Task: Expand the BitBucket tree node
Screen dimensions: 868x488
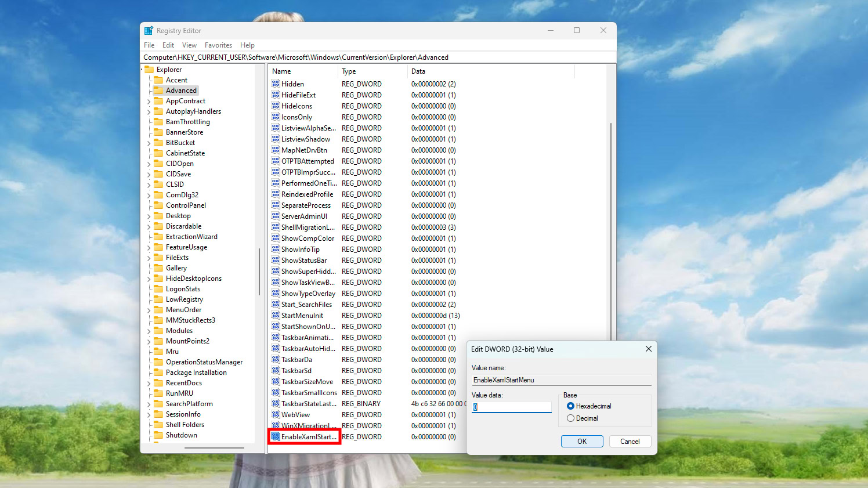Action: tap(149, 143)
